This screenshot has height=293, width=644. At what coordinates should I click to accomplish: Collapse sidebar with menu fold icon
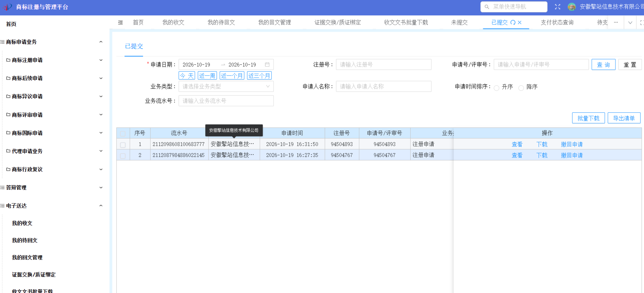pos(120,23)
